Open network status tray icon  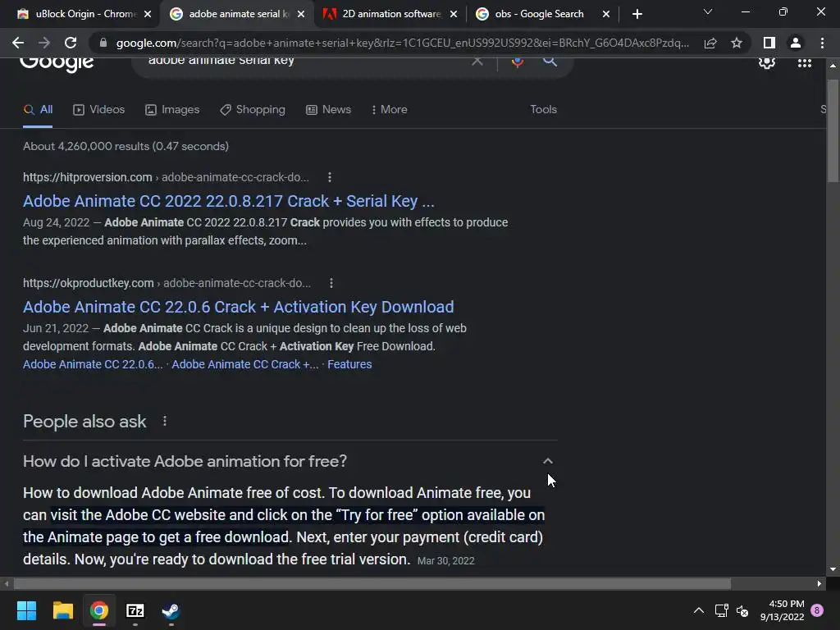pos(721,610)
